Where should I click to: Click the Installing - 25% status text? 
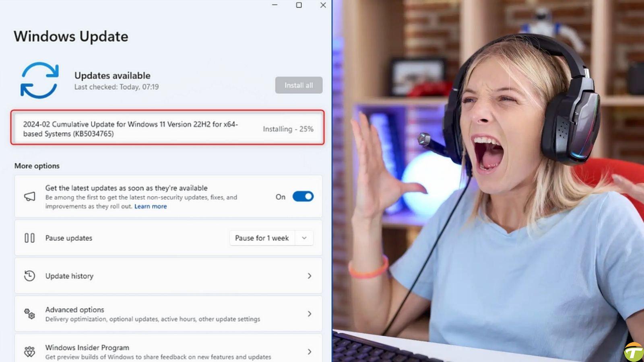point(288,129)
